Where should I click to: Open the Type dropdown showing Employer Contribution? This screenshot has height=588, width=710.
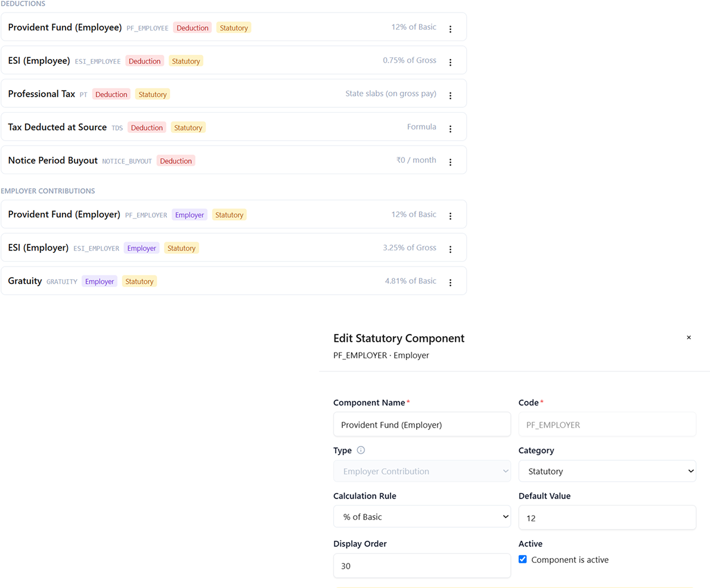[422, 471]
